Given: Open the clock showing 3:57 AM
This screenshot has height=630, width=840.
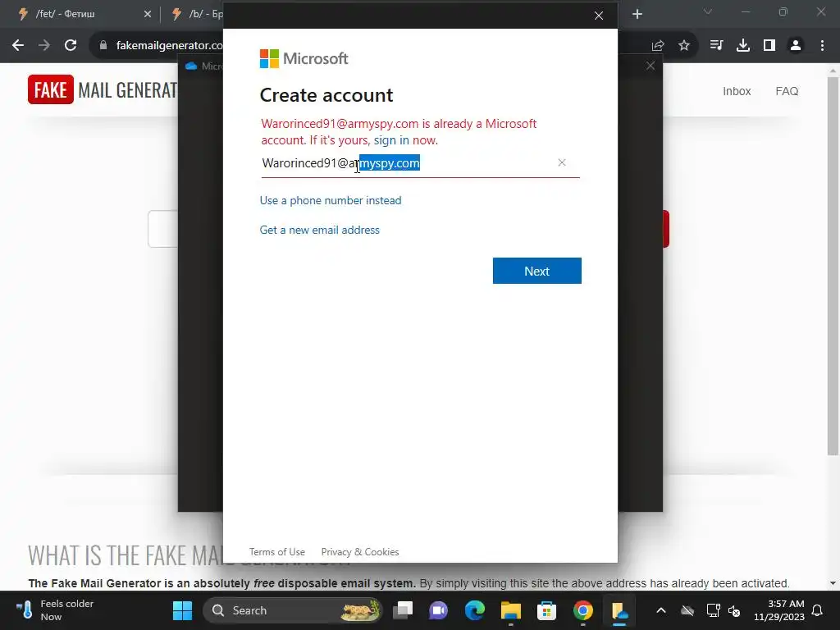Looking at the screenshot, I should point(779,610).
